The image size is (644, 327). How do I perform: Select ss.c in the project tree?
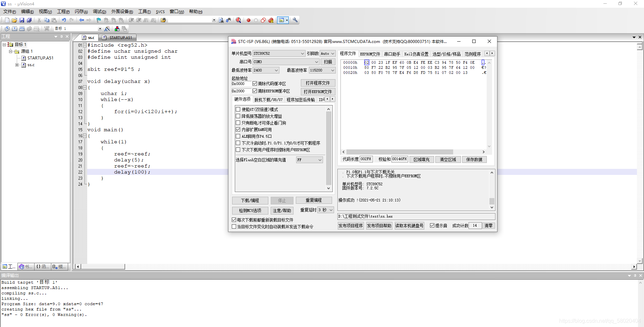(x=31, y=65)
